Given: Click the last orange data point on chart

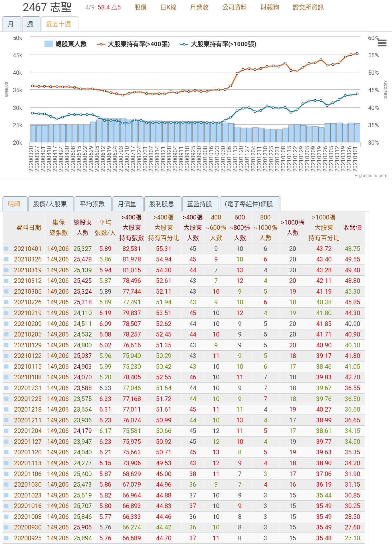Looking at the screenshot, I should (357, 53).
